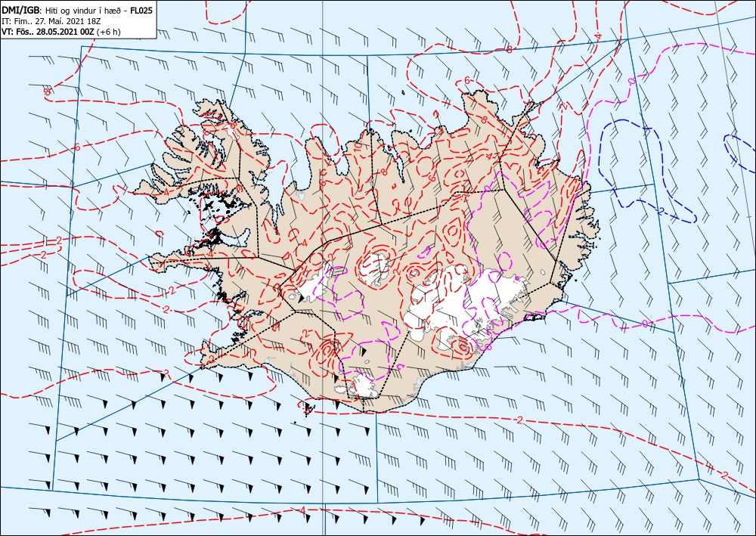Click the 'DMI/IGB' label in legend
The image size is (756, 536).
(x=20, y=11)
